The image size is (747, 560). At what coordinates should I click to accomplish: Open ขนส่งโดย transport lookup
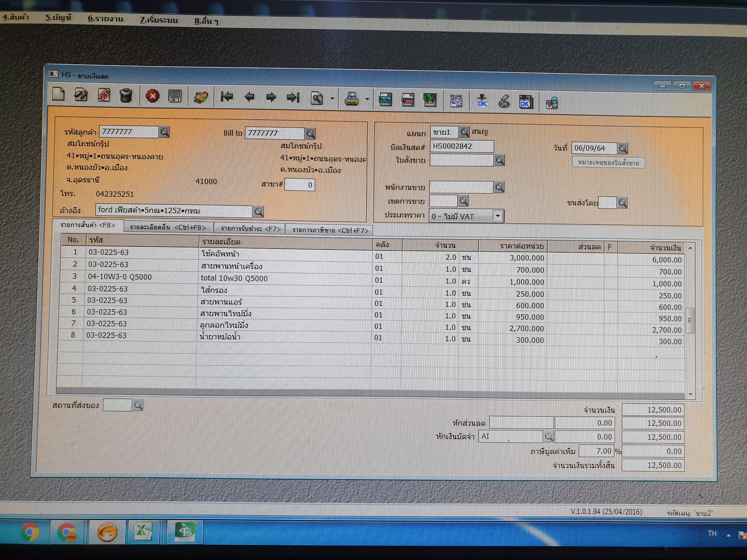[x=623, y=202]
